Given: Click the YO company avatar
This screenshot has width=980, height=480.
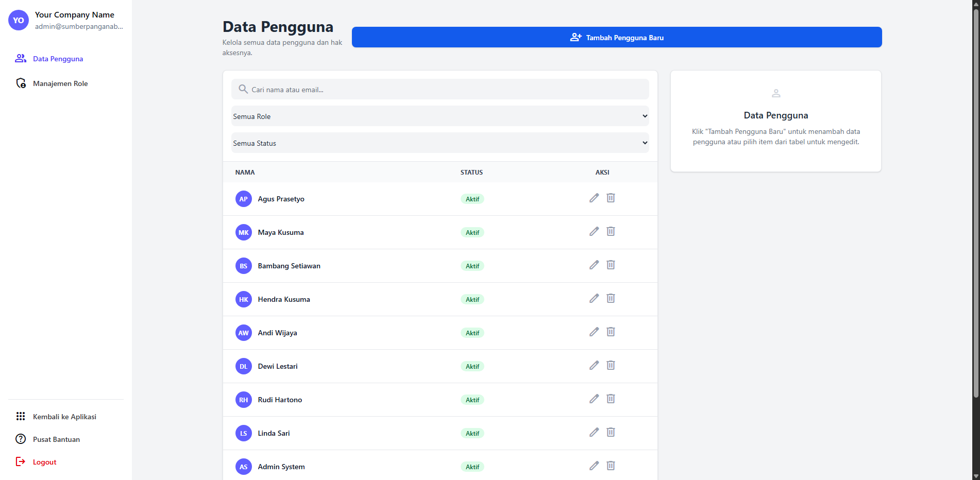Looking at the screenshot, I should pos(19,21).
